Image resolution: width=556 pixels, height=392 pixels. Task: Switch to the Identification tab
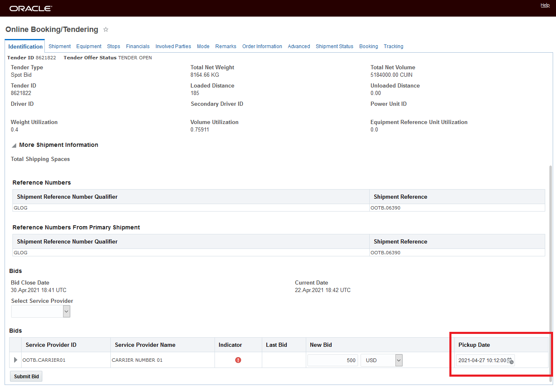(25, 46)
